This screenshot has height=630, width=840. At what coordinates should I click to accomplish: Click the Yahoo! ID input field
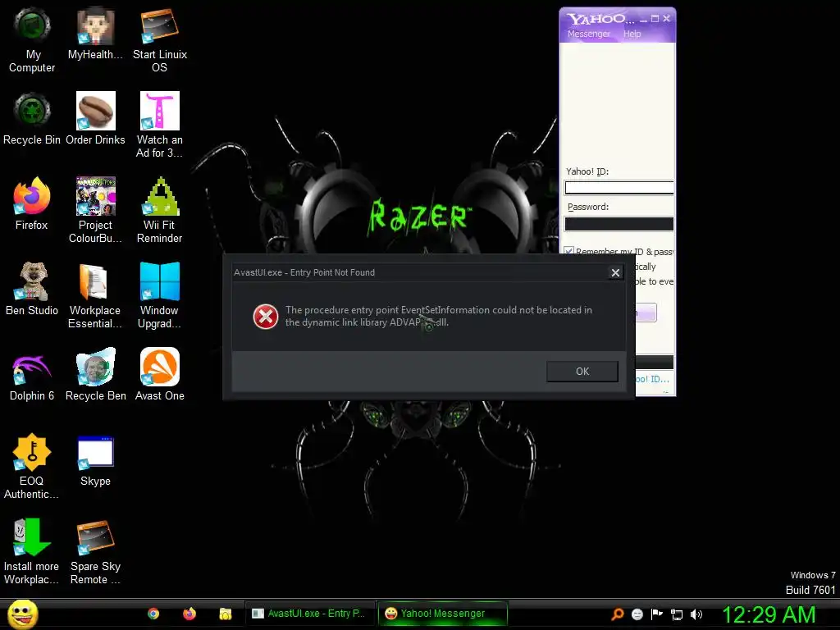click(x=619, y=188)
